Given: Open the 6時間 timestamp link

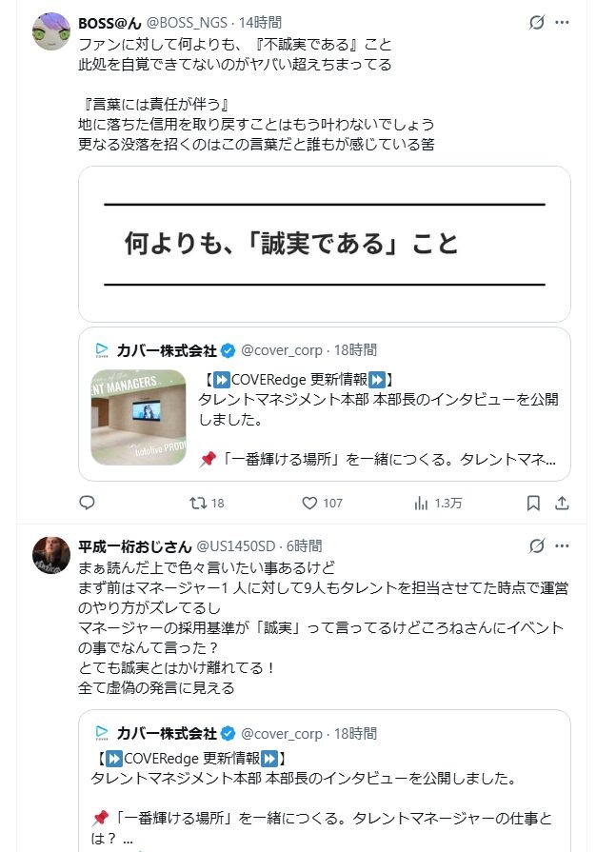Looking at the screenshot, I should tap(304, 545).
